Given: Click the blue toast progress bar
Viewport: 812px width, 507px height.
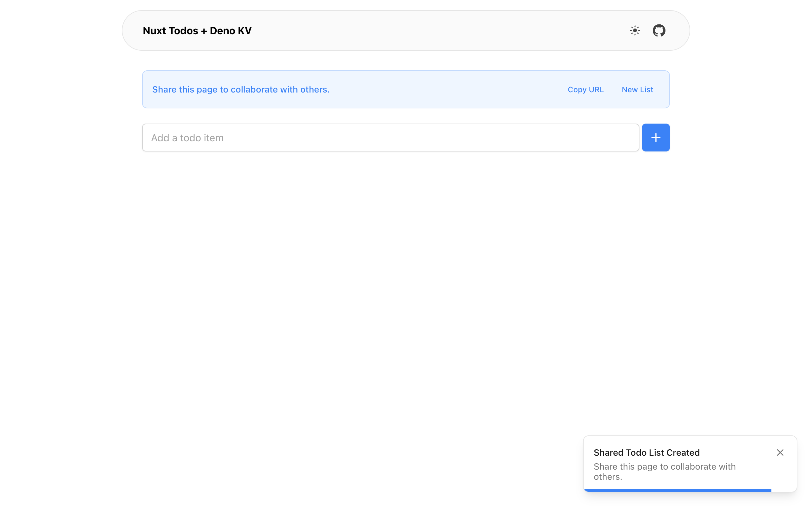Looking at the screenshot, I should (677, 490).
